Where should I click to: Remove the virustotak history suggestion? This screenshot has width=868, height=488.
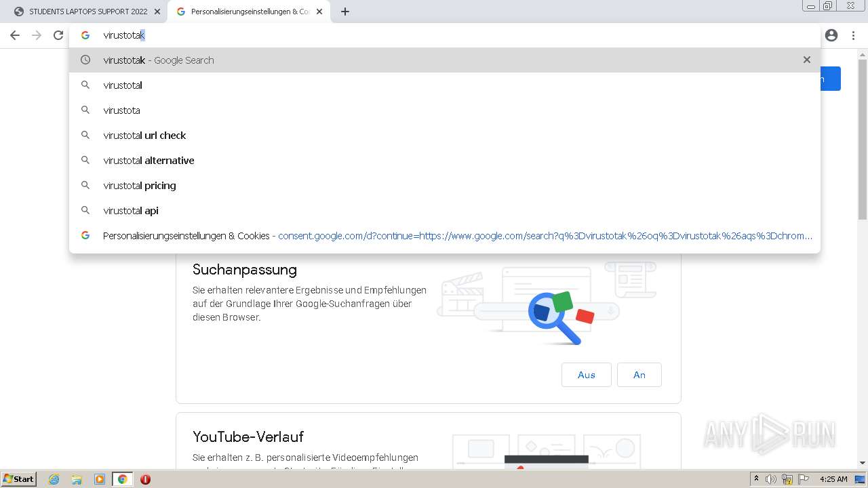click(x=807, y=60)
